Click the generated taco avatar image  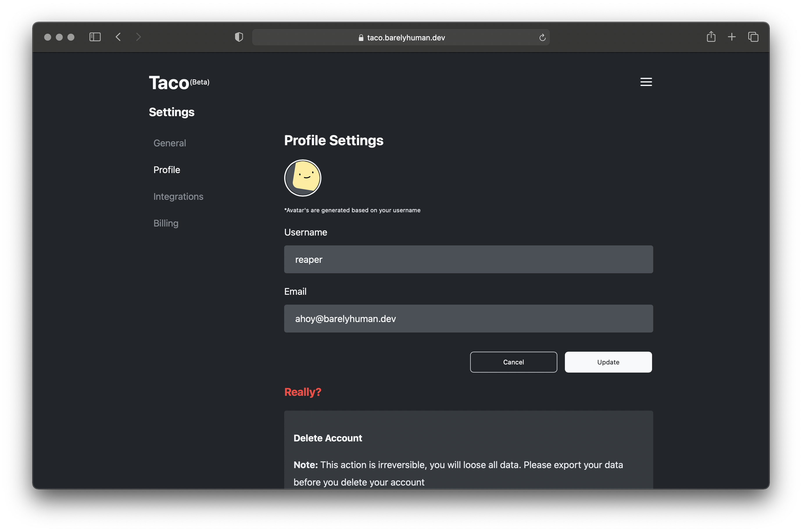pos(302,178)
